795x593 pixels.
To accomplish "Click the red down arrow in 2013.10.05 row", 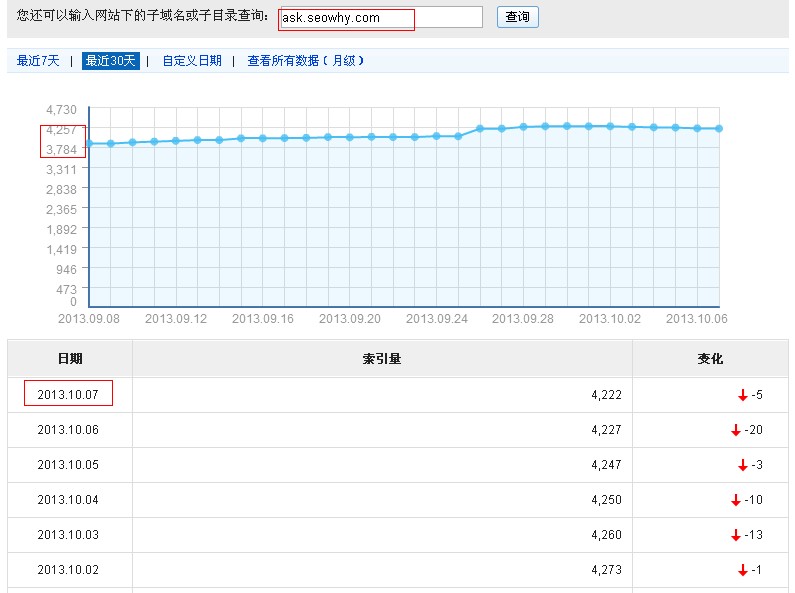I will tap(743, 466).
